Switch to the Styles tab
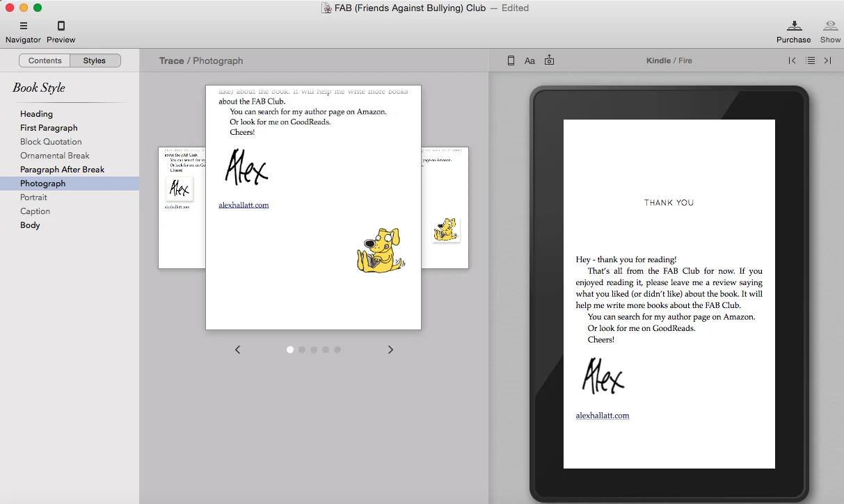Viewport: 844px width, 504px height. (x=95, y=60)
